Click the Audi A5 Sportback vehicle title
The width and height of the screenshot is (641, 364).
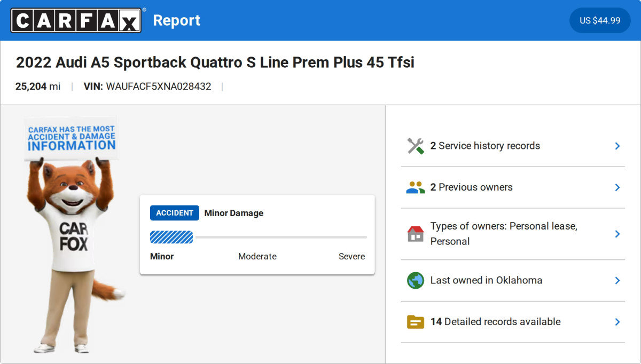(215, 62)
